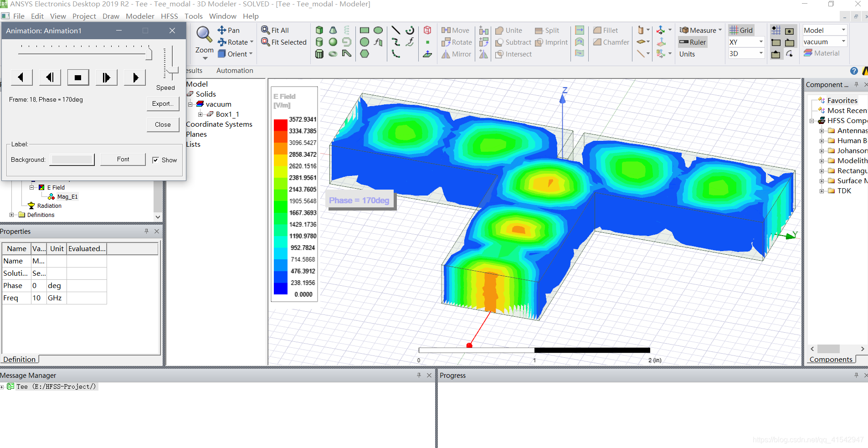Draw a cone primitive
Image resolution: width=868 pixels, height=448 pixels.
[x=333, y=30]
